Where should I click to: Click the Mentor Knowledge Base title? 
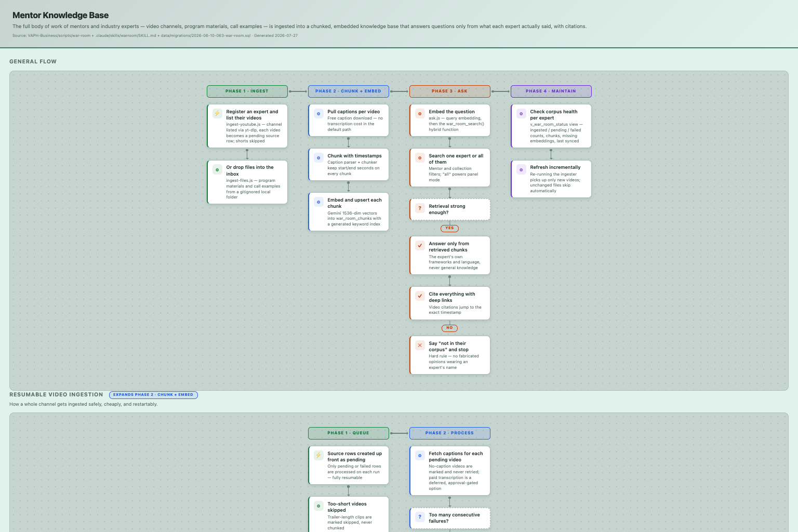click(61, 15)
